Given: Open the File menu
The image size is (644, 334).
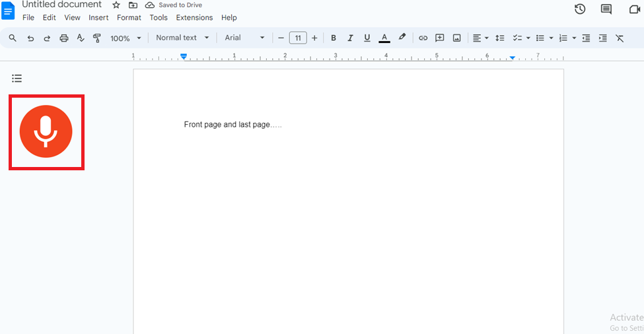Looking at the screenshot, I should coord(28,18).
